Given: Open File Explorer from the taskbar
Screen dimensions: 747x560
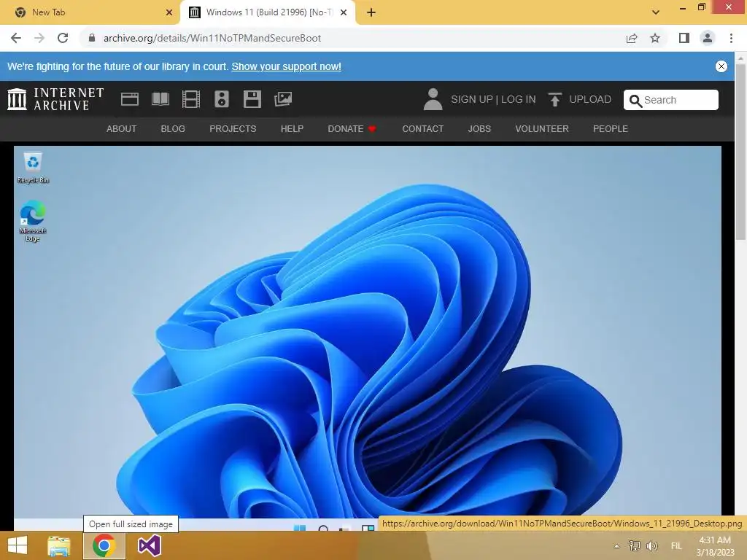Looking at the screenshot, I should 59,545.
